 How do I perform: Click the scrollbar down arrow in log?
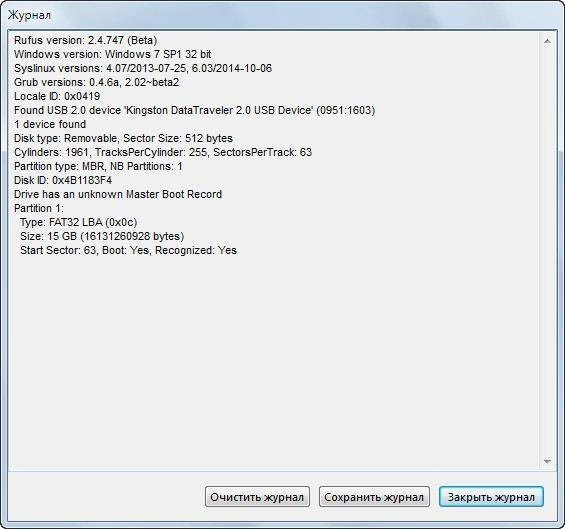tap(547, 461)
